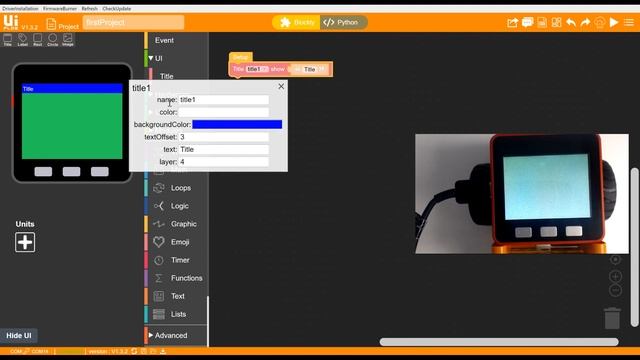Open DriverInstallation menu

(20, 9)
